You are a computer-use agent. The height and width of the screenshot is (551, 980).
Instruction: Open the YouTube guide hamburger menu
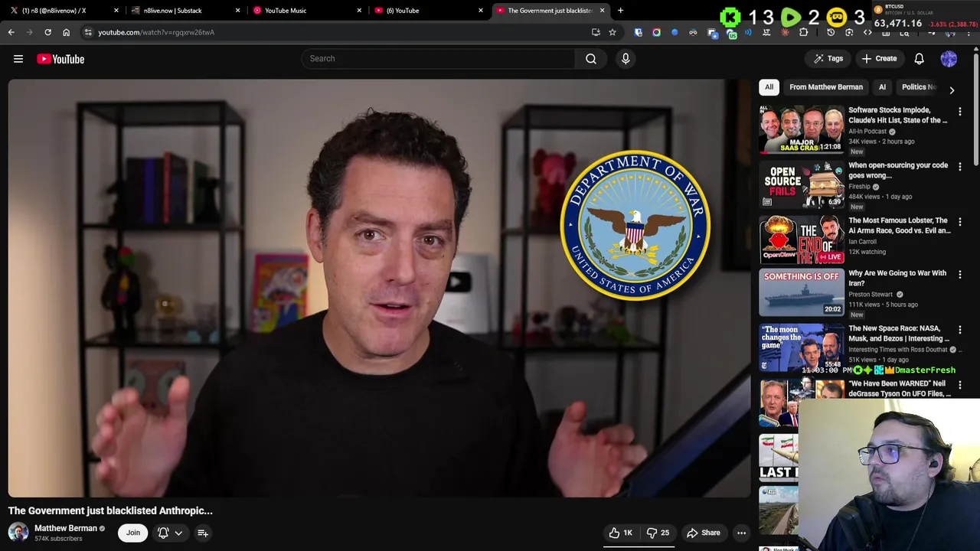(x=18, y=59)
